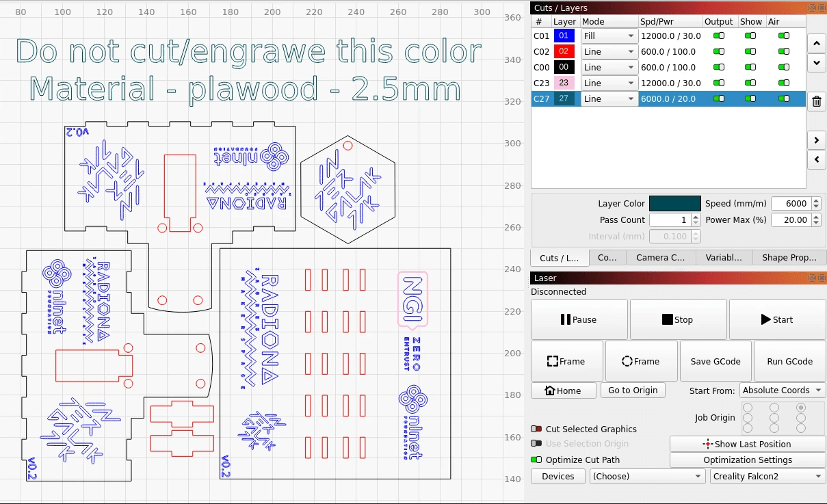Viewport: 827px width, 504px height.
Task: Switch to Cuts / L... tab
Action: [559, 258]
